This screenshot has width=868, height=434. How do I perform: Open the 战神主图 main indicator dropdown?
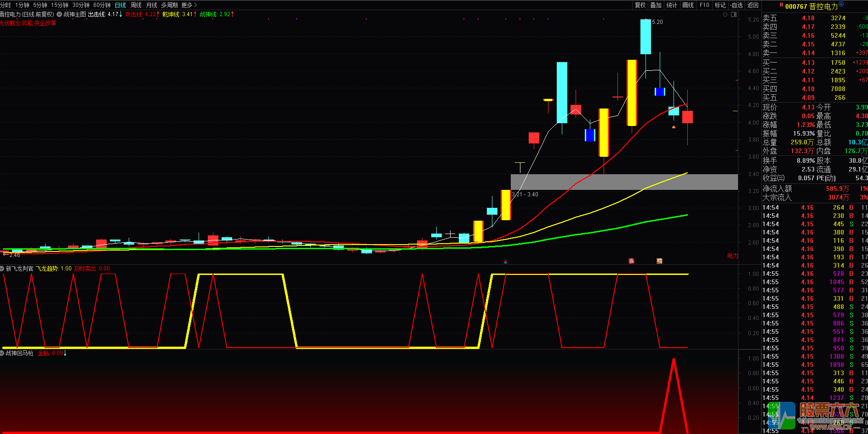pyautogui.click(x=59, y=14)
